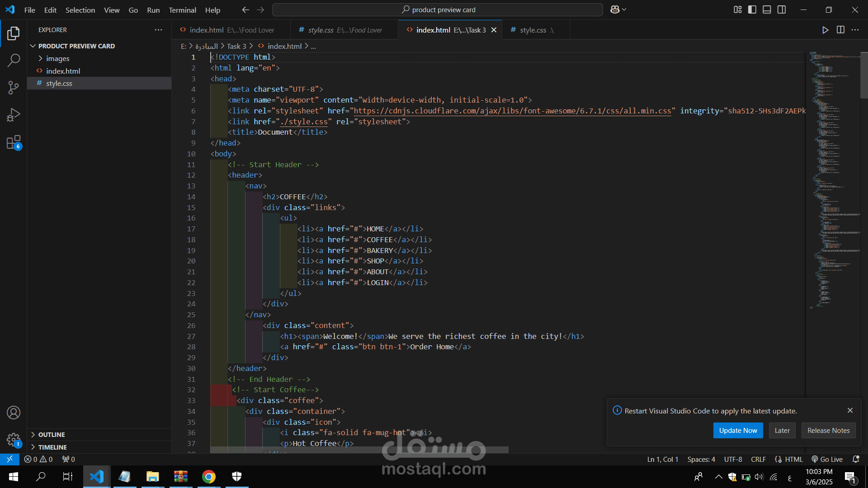Screen dimensions: 868x488
Task: Click the Release Notes button
Action: [828, 430]
